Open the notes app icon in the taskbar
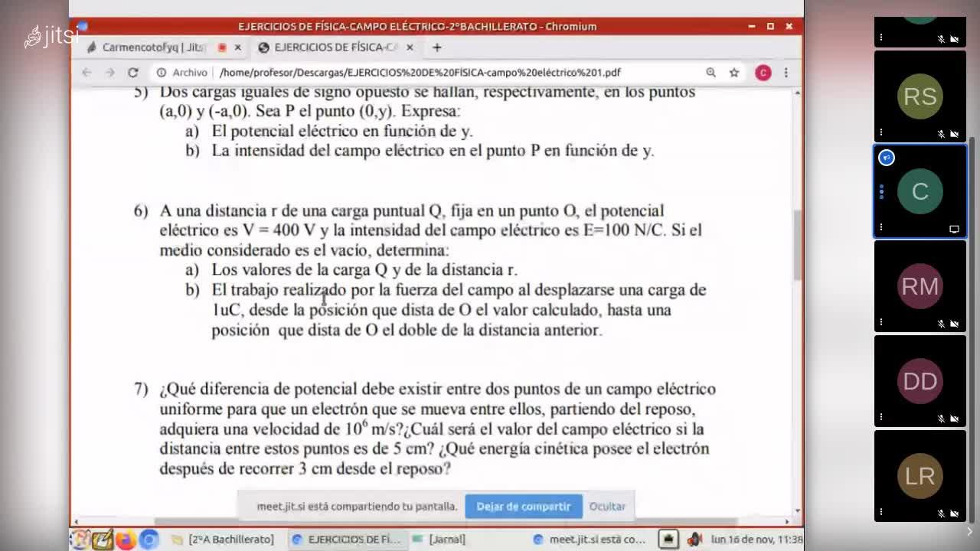Image resolution: width=980 pixels, height=551 pixels. pos(103,540)
